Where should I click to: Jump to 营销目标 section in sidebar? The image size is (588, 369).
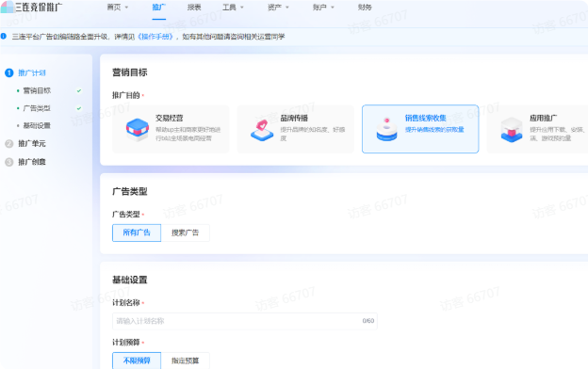37,90
